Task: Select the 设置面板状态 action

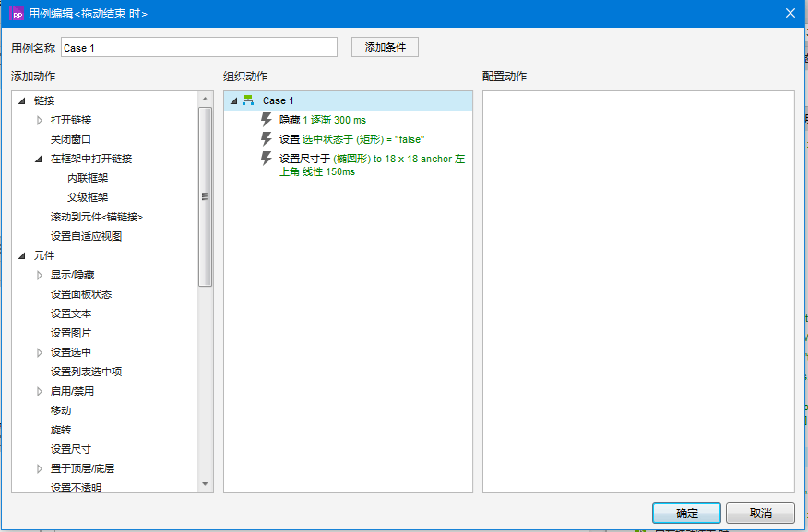Action: coord(81,294)
